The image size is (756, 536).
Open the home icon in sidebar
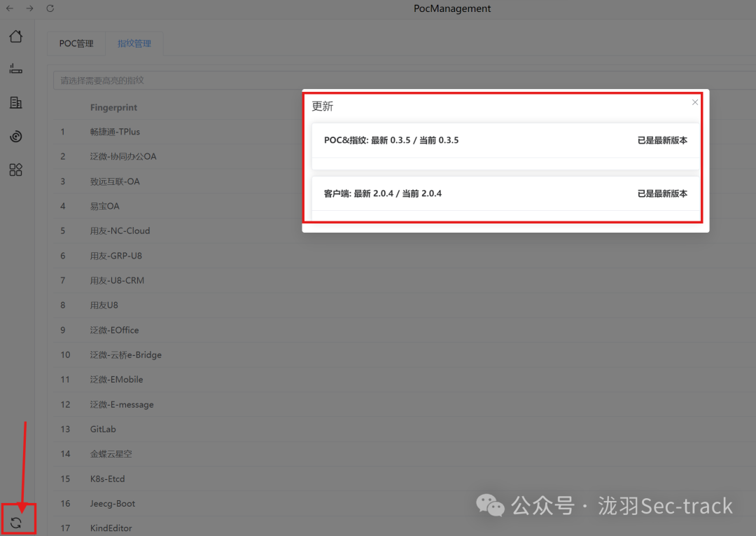[16, 36]
